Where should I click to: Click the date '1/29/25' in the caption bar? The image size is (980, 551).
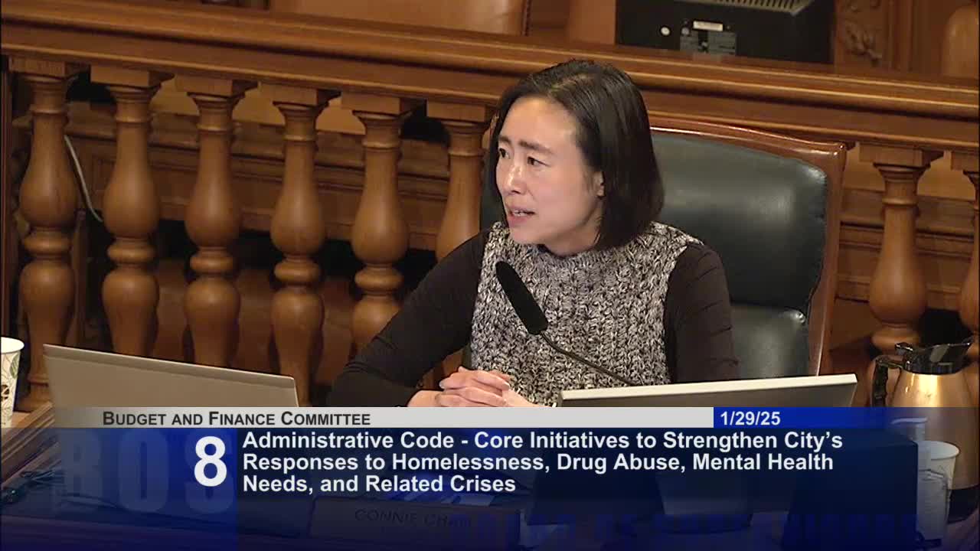(750, 418)
